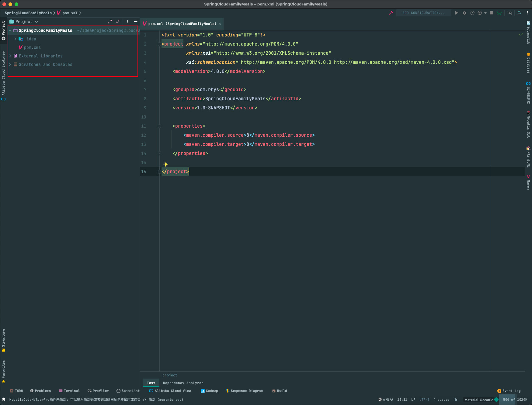Click the Profiler gauge icon in toolbar

[480, 13]
